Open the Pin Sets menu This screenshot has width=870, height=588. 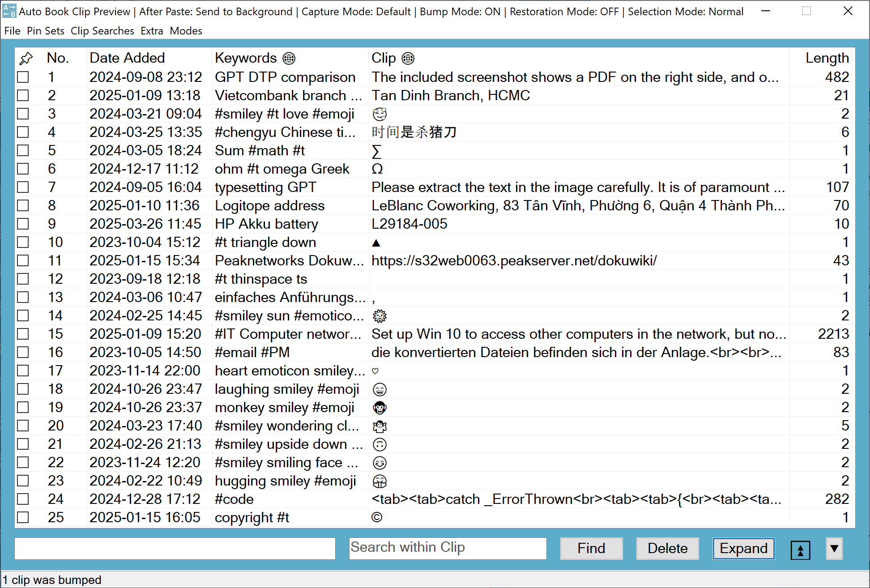[x=45, y=31]
